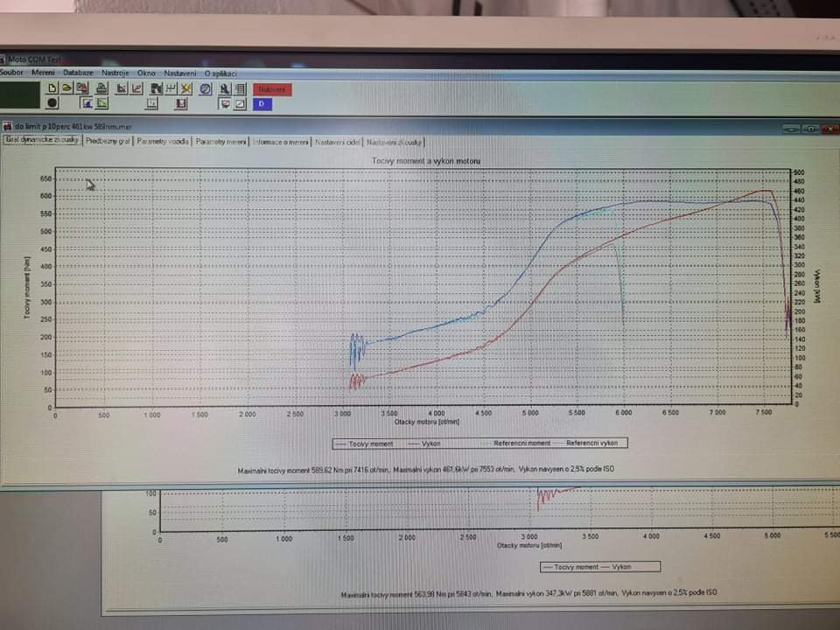Click the round black record button
Viewport: 840px width, 630px height.
coord(52,103)
